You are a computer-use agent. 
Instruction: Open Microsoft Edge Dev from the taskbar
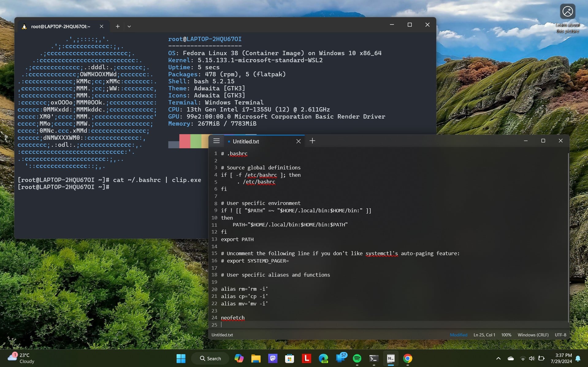(324, 358)
